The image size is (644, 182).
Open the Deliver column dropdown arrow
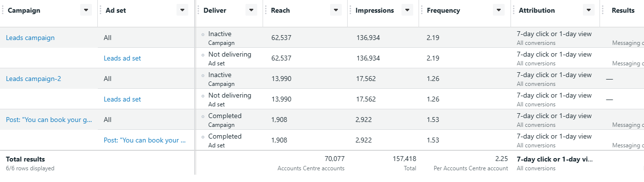click(251, 10)
